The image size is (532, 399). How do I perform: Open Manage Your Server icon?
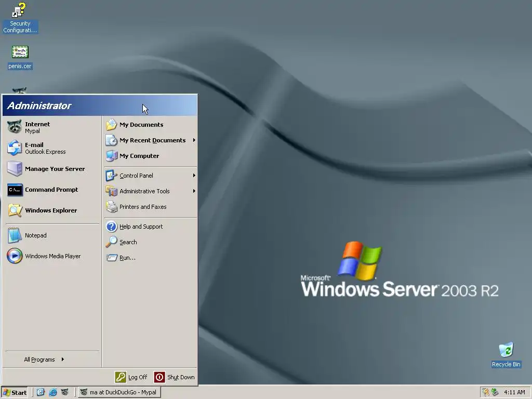(x=15, y=169)
